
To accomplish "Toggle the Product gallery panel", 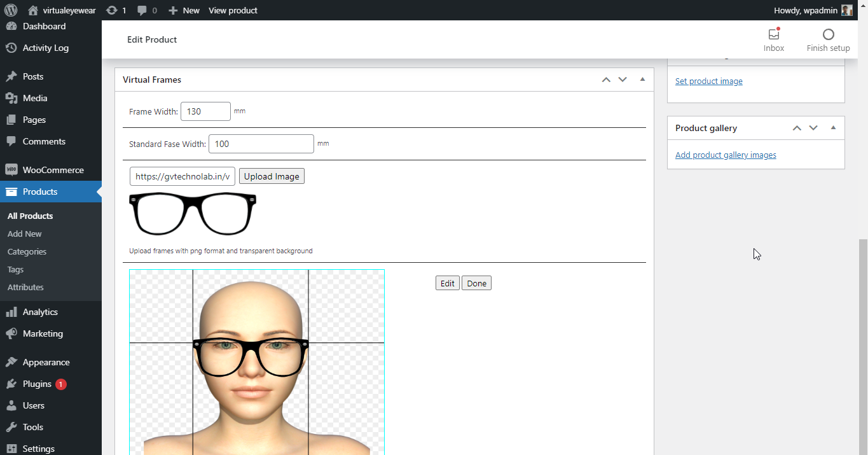I will 833,128.
